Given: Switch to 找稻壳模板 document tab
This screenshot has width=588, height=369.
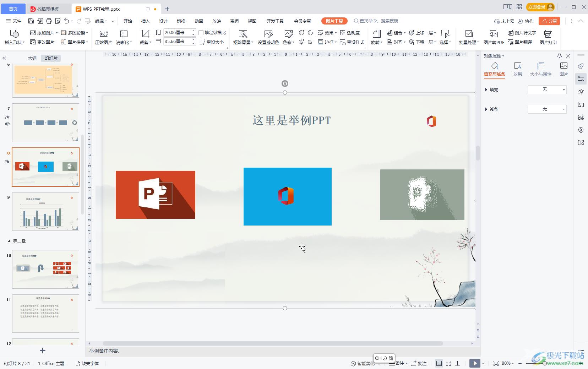Looking at the screenshot, I should pos(48,9).
